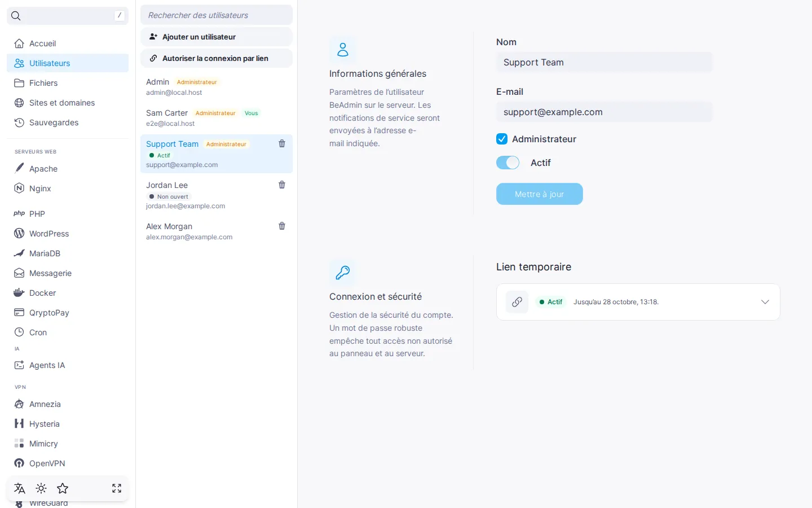Click the language translation icon

20,488
